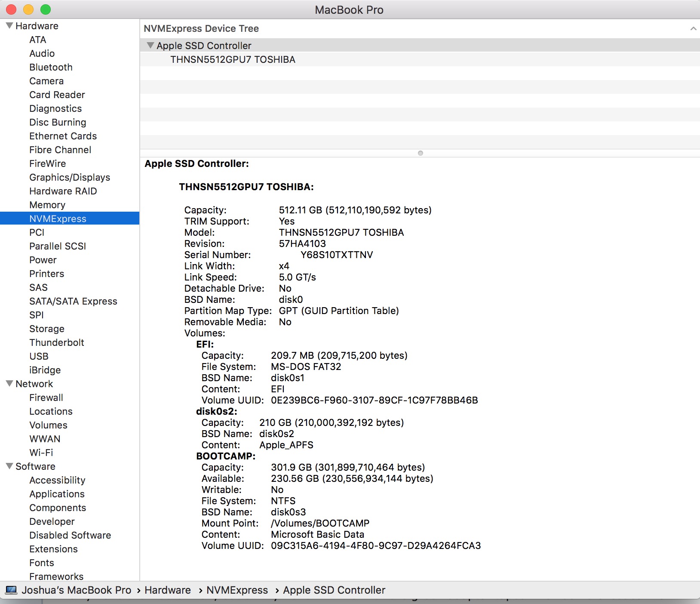Screen dimensions: 700x604
Task: Click the disk0s2 volume heading
Action: [x=217, y=411]
